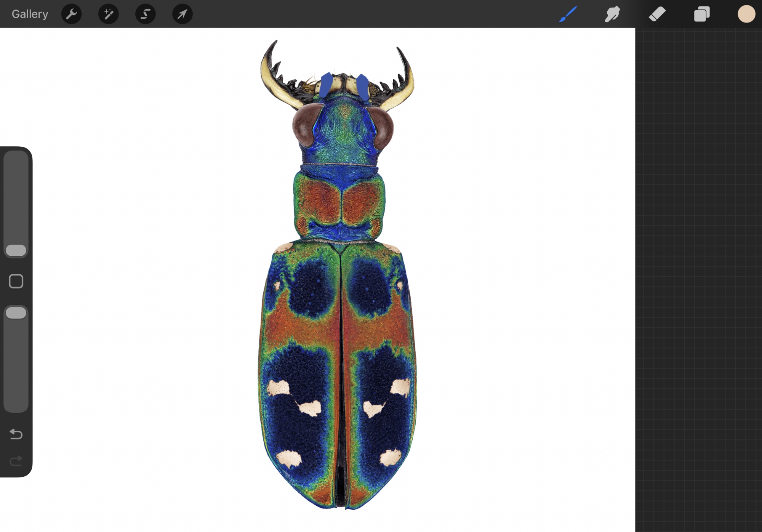Activate the Transform arrow tool

pos(182,14)
